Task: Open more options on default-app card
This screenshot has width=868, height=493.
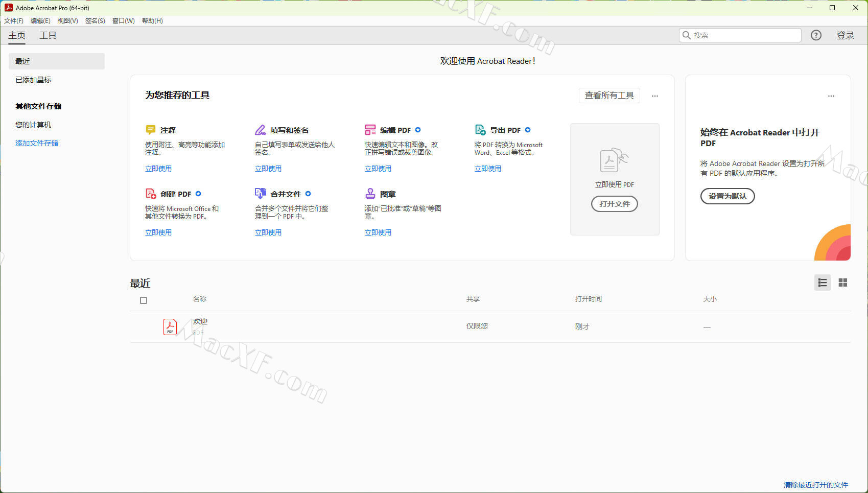Action: click(831, 96)
